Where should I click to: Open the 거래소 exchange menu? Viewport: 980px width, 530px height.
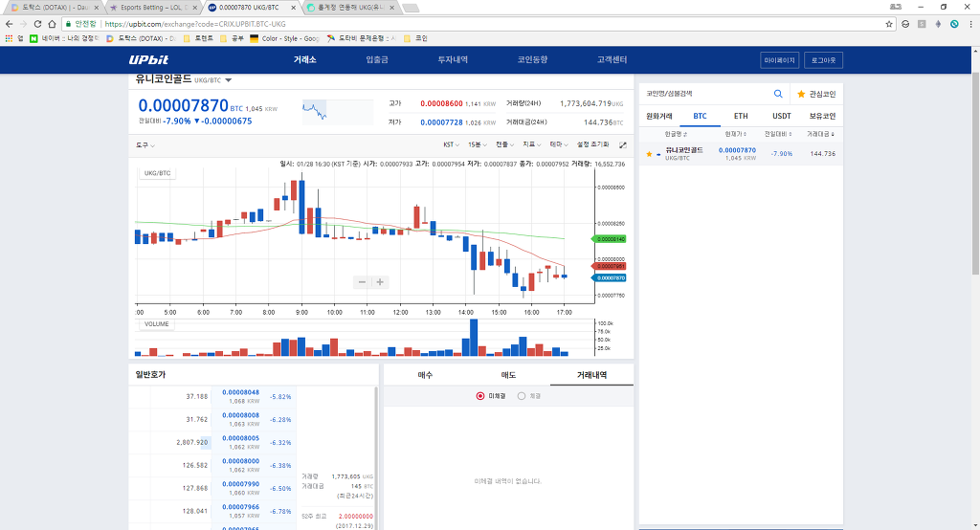(305, 59)
